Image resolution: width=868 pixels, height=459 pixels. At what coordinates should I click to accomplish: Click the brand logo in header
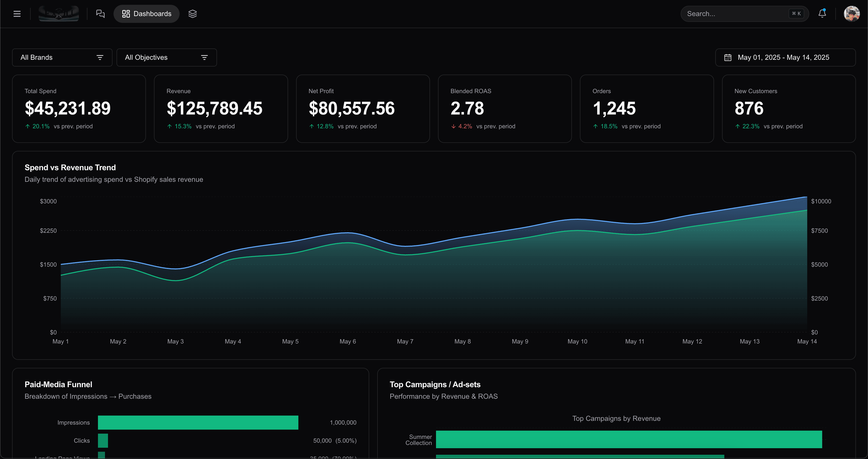[59, 14]
